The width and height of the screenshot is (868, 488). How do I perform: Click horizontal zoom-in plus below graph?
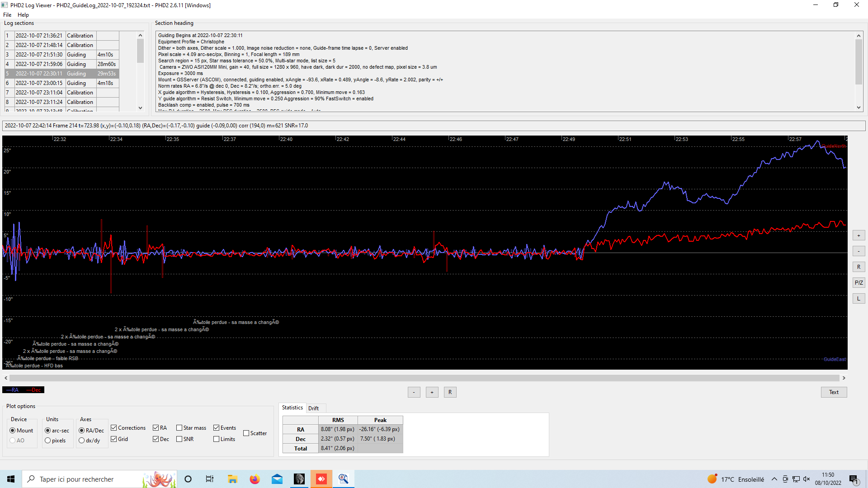tap(432, 392)
